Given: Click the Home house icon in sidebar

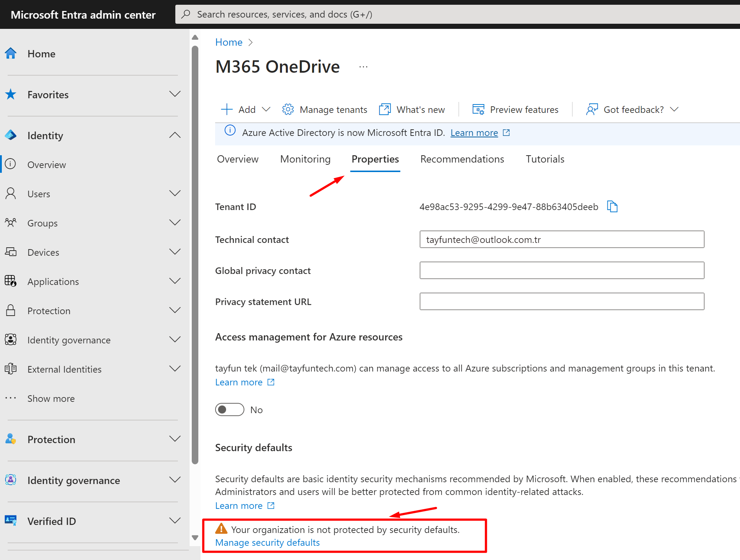Looking at the screenshot, I should click(11, 54).
